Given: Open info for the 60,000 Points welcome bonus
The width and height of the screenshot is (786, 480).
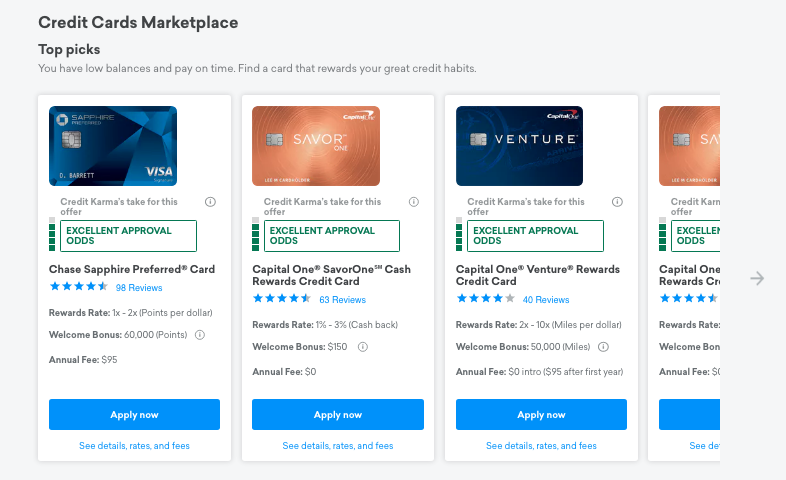Looking at the screenshot, I should click(200, 335).
